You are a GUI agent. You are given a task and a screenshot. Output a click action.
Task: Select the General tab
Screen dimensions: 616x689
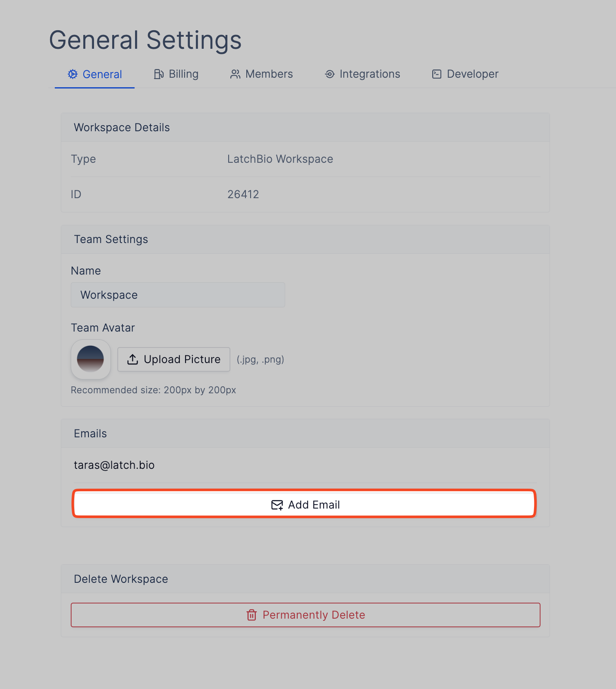[94, 74]
